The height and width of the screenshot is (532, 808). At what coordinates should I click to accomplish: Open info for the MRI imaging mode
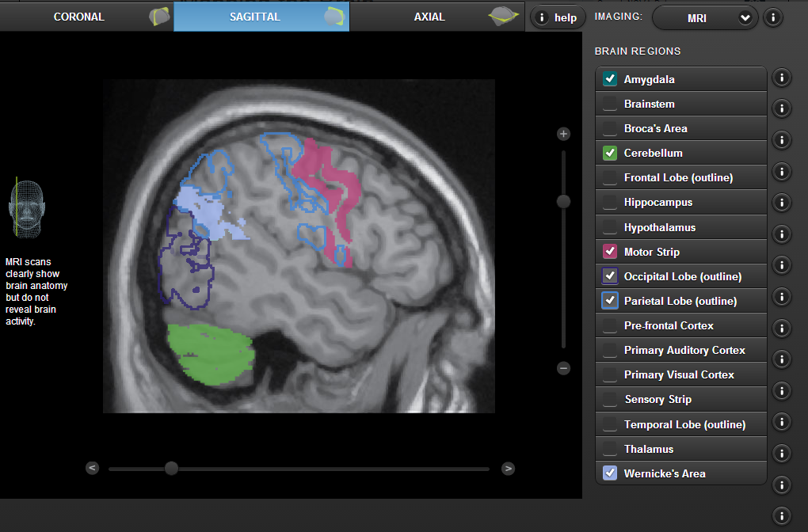772,17
